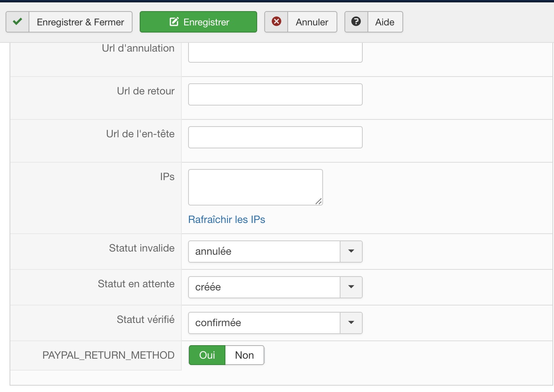Image resolution: width=554 pixels, height=392 pixels.
Task: Click the question mark help icon
Action: point(356,22)
